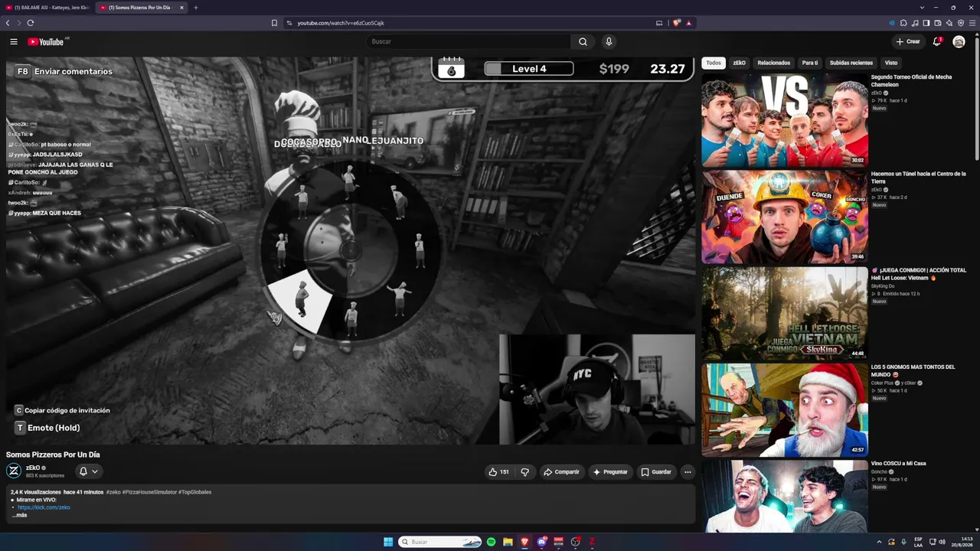Show hidden system tray icons
Image resolution: width=980 pixels, height=551 pixels.
tap(879, 542)
